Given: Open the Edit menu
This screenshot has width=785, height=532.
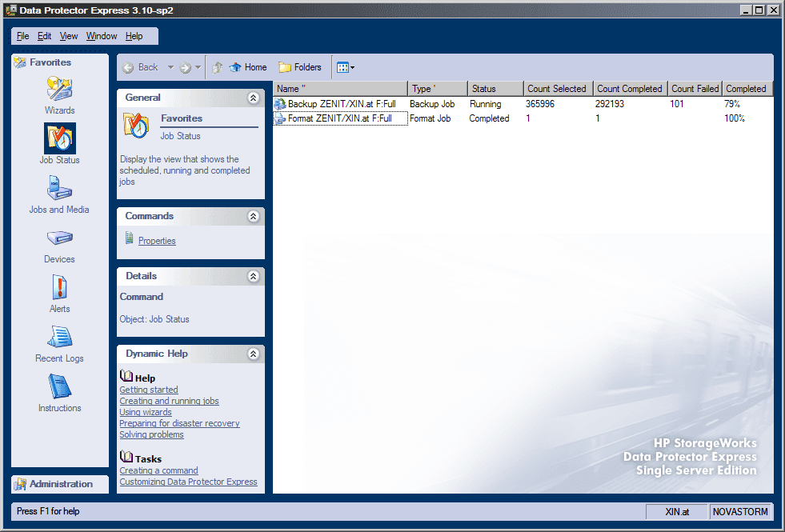Looking at the screenshot, I should (x=44, y=36).
